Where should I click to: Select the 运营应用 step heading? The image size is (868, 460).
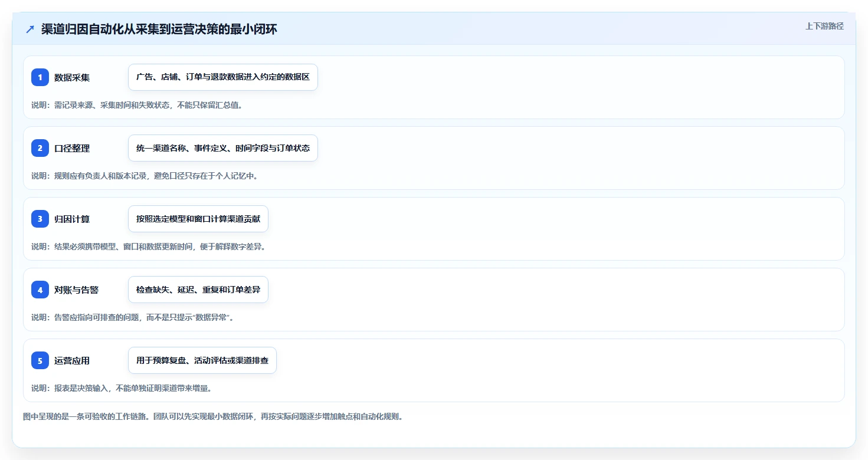pyautogui.click(x=72, y=360)
